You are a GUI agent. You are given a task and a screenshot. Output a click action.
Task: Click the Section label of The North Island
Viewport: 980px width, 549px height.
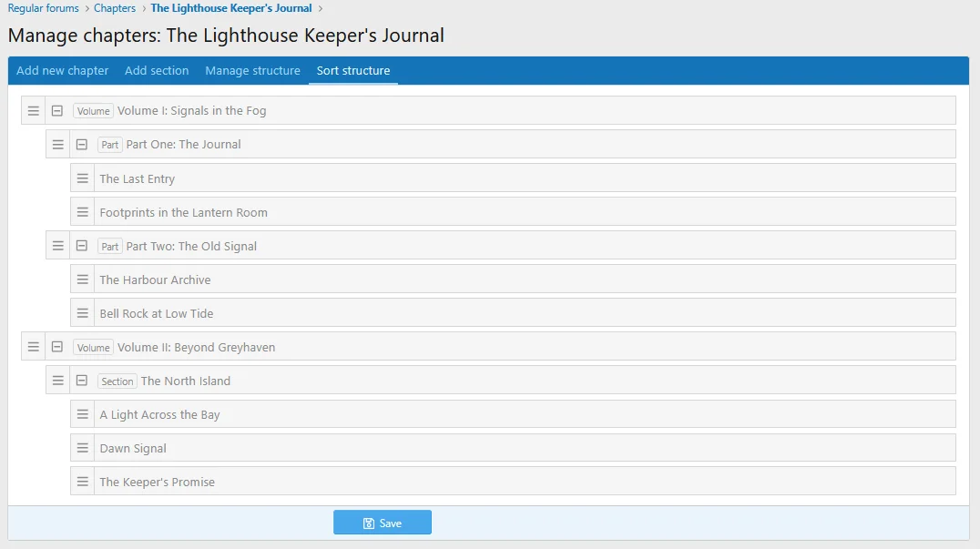click(x=117, y=381)
